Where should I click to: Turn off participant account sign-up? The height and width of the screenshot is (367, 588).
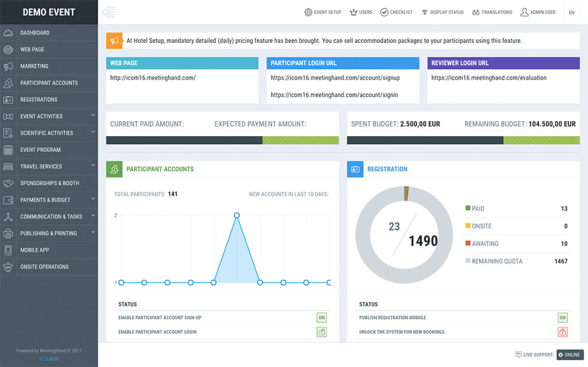tap(321, 317)
